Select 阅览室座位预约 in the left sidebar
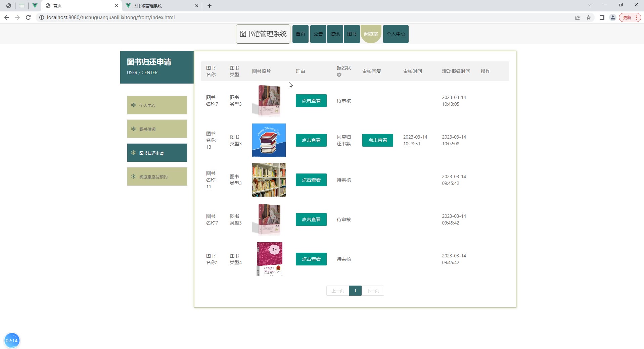Screen dimensions: 644x349 [157, 177]
